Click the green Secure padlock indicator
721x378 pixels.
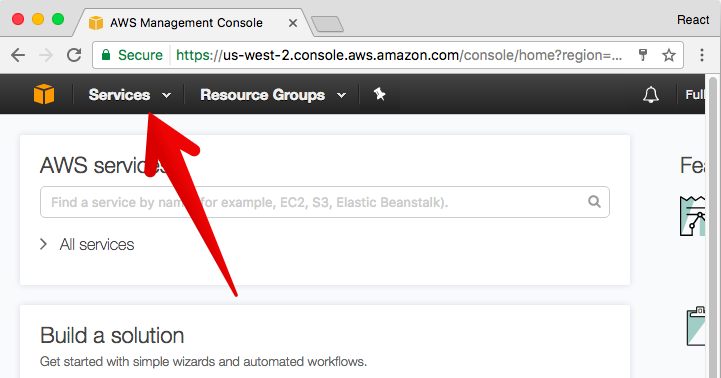click(x=132, y=55)
